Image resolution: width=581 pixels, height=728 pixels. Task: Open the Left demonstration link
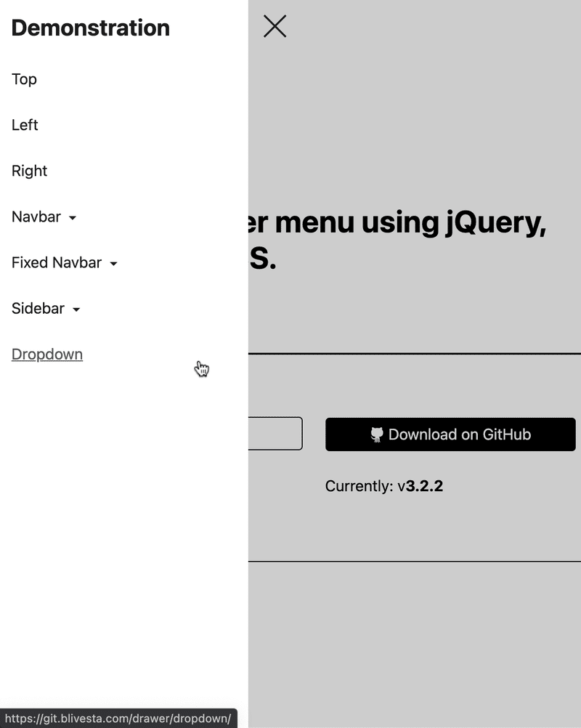coord(25,125)
